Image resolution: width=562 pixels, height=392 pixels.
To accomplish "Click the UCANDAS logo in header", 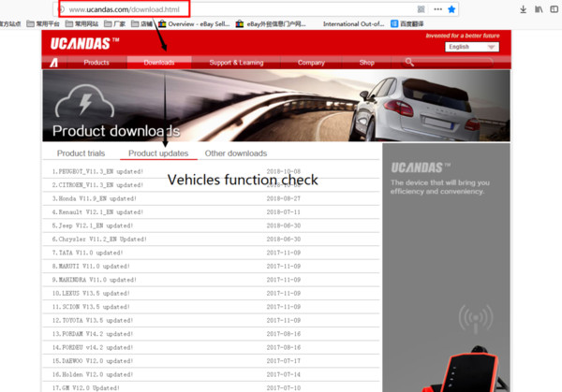I will (x=84, y=44).
